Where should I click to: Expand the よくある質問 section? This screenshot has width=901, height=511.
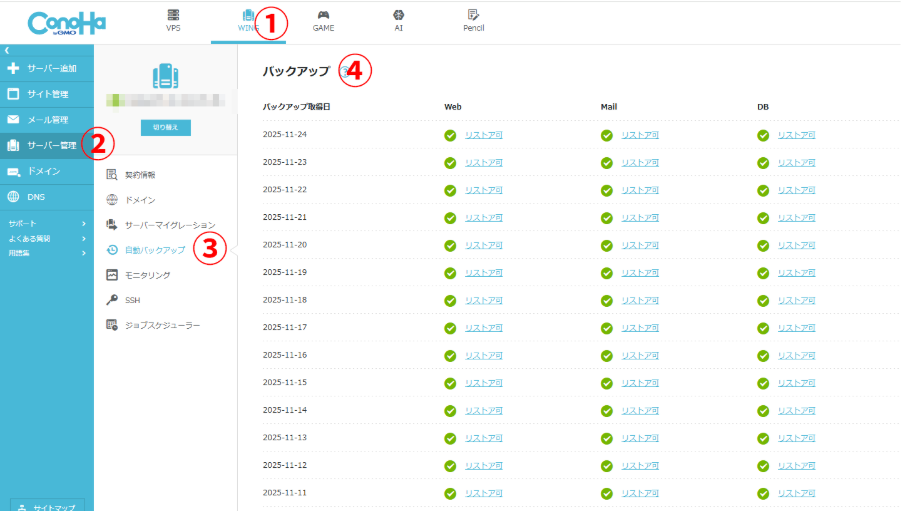pyautogui.click(x=46, y=238)
